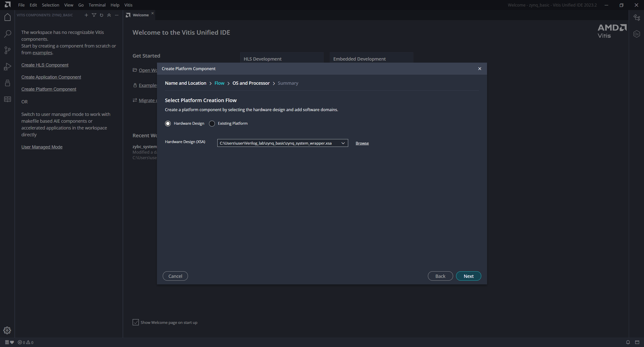Click the Next button
This screenshot has width=644, height=347.
click(x=468, y=276)
